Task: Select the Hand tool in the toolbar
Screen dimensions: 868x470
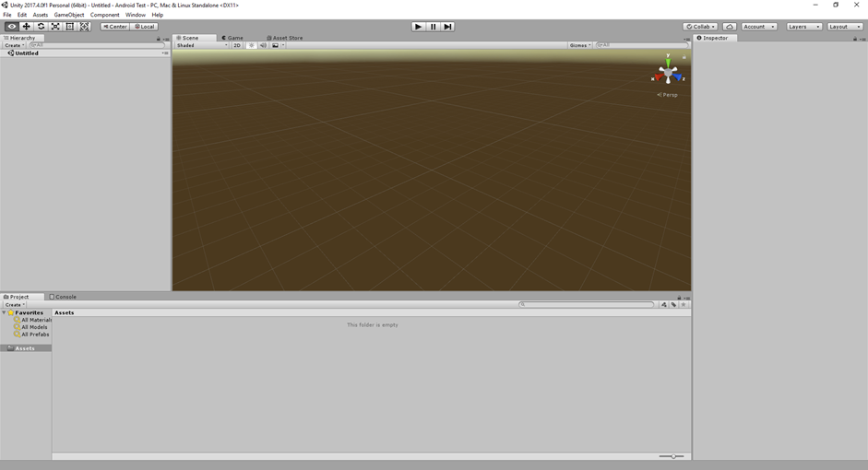Action: pyautogui.click(x=12, y=27)
